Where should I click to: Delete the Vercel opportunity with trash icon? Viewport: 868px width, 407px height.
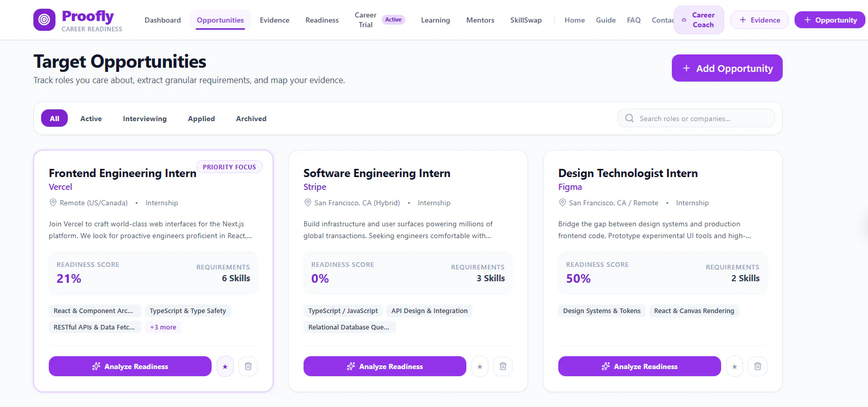click(248, 366)
